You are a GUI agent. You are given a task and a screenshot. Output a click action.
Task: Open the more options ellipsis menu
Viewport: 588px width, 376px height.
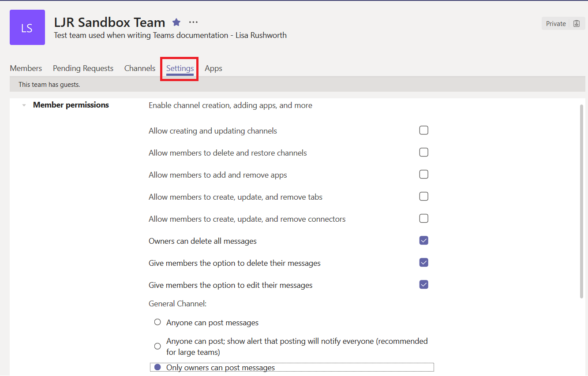193,22
